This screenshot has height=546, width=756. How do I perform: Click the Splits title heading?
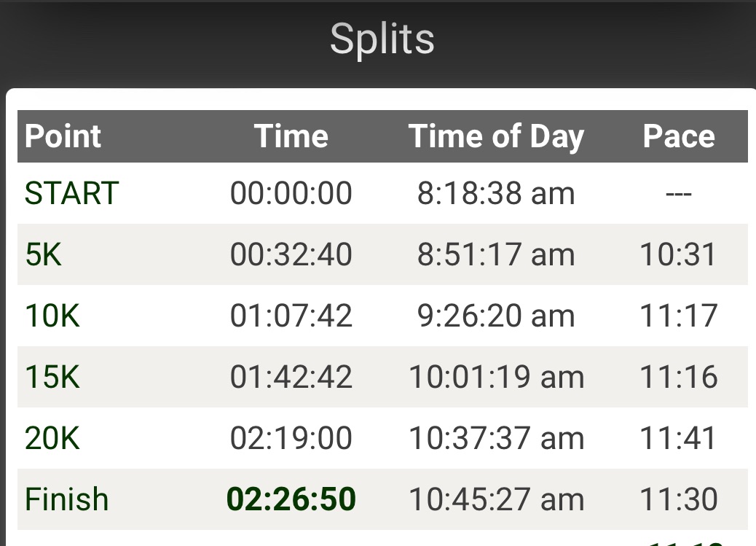(382, 39)
